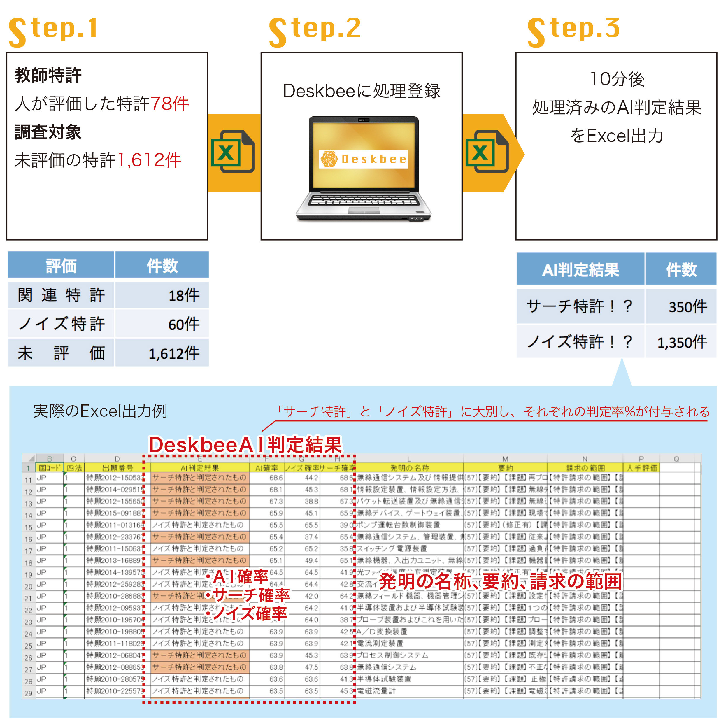Click the spreadsheet select-all corner triangle
The height and width of the screenshot is (724, 728).
(x=31, y=459)
